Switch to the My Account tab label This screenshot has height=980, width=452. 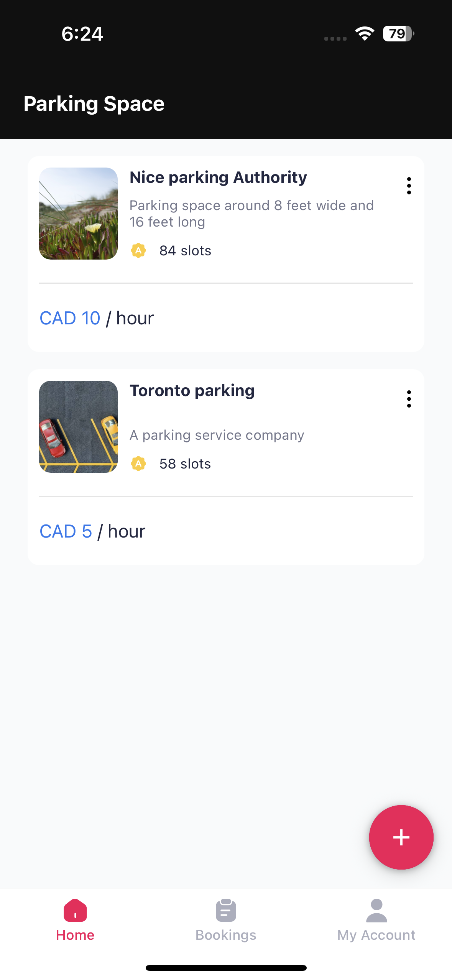coord(376,935)
